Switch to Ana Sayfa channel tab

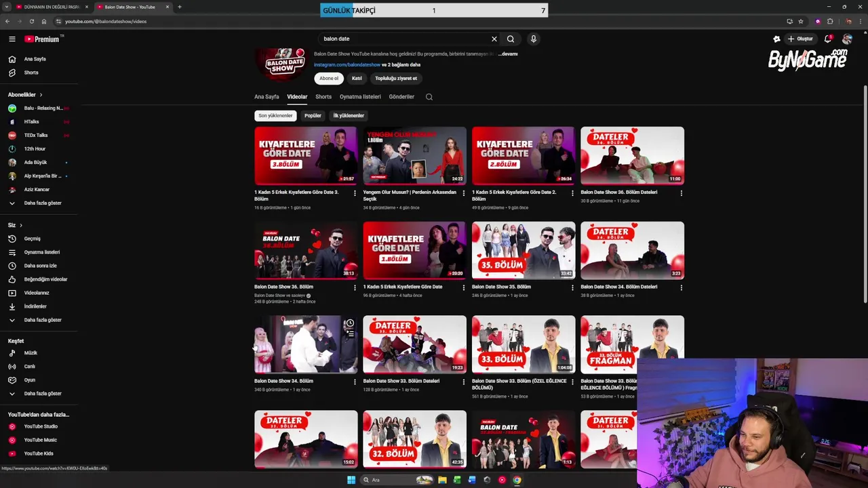pyautogui.click(x=267, y=97)
